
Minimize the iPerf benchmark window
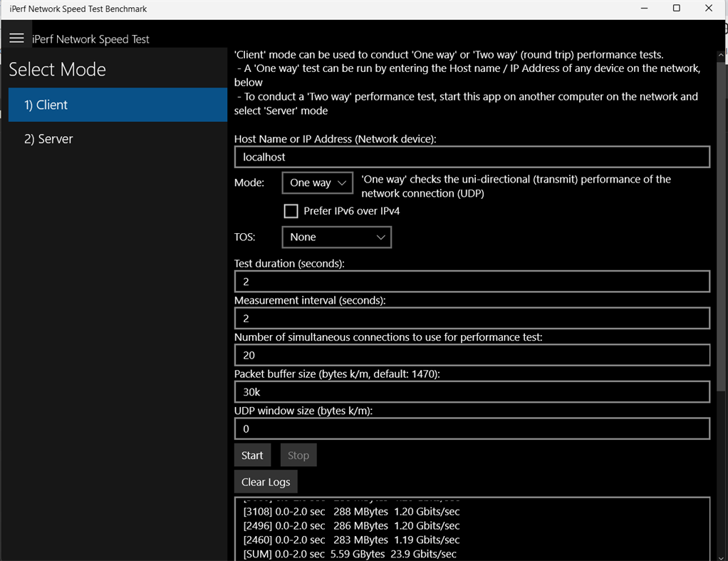coord(643,8)
